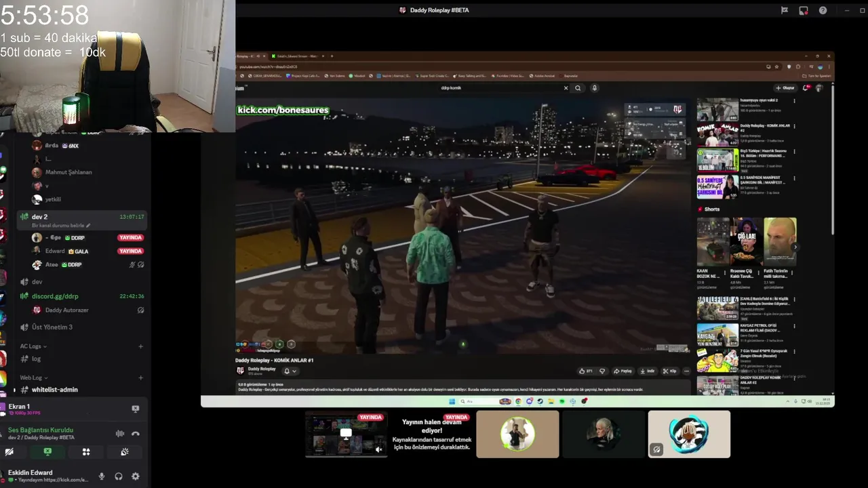
Task: Like the video with 371 likes
Action: (585, 371)
